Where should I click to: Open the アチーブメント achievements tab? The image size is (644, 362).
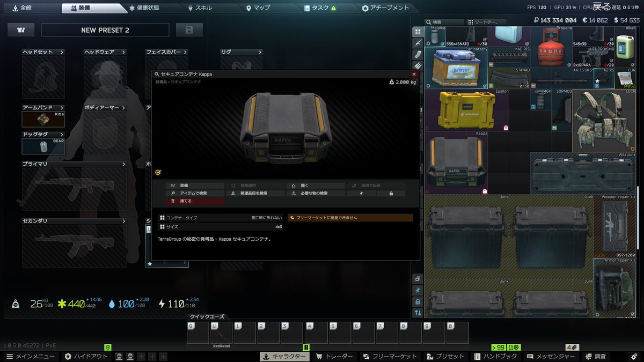coord(386,8)
